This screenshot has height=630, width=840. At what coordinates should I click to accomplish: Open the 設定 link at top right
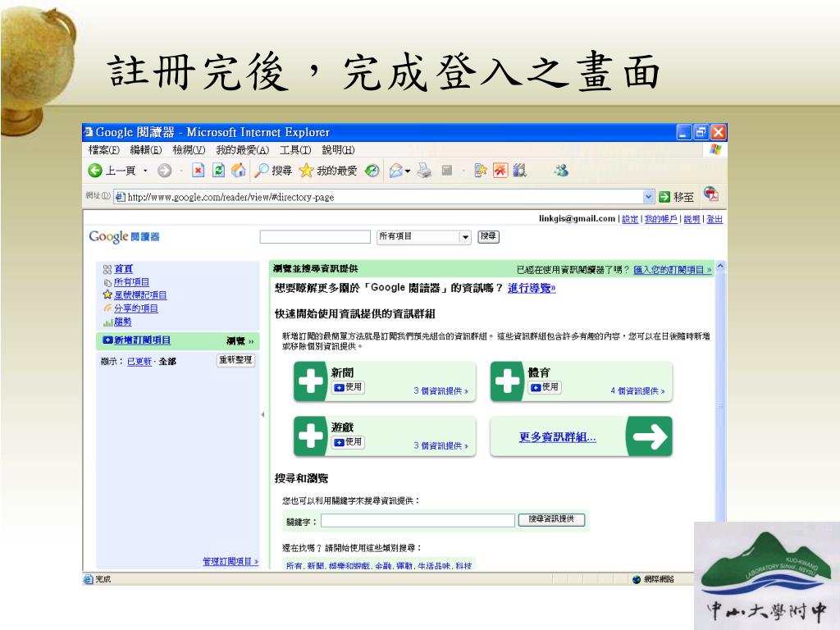point(630,218)
